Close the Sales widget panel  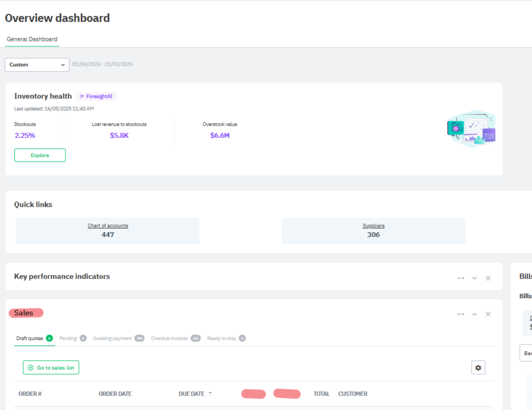click(488, 314)
